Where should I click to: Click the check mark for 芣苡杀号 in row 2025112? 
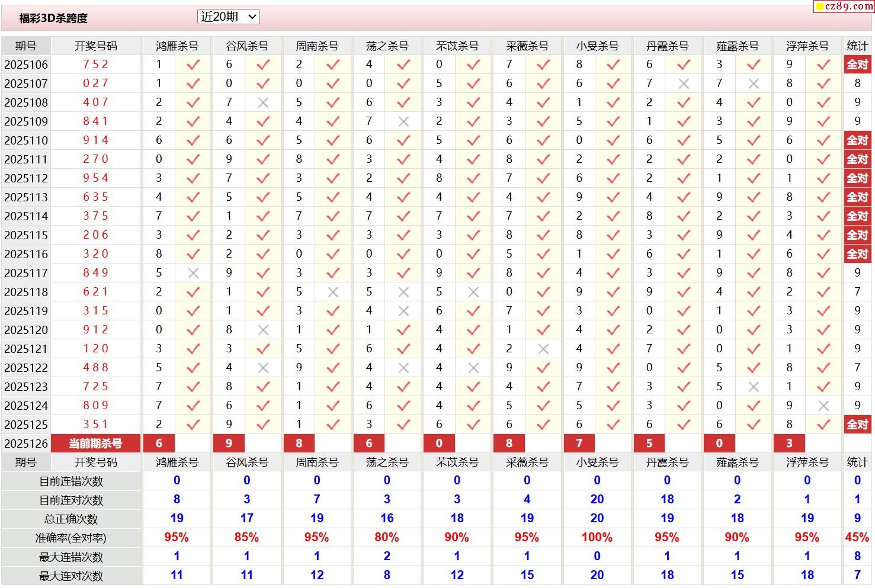473,178
